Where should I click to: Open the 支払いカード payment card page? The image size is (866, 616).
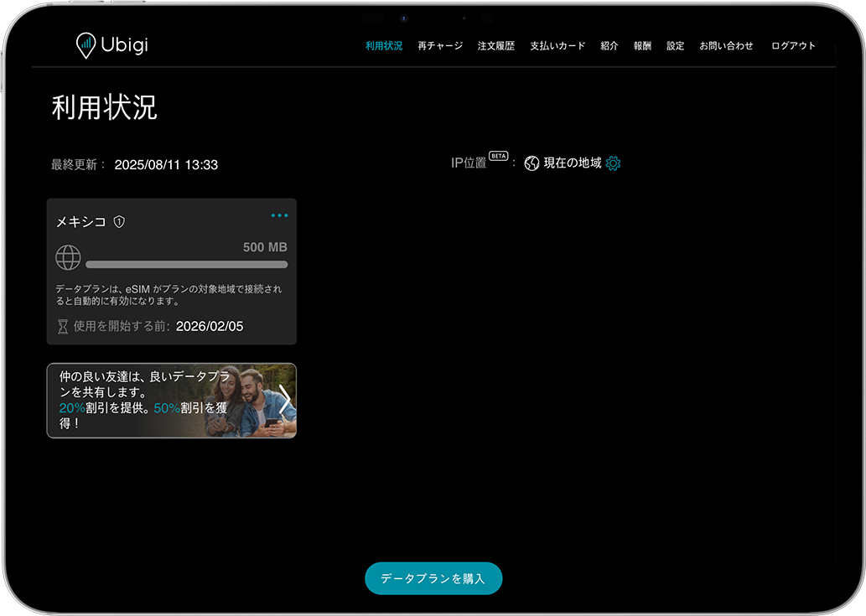pos(557,46)
